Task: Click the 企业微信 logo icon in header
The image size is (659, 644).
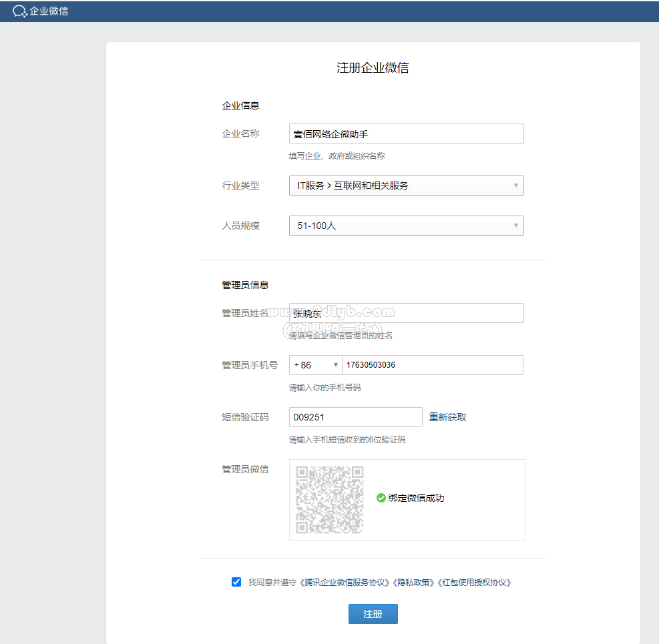Action: point(20,11)
